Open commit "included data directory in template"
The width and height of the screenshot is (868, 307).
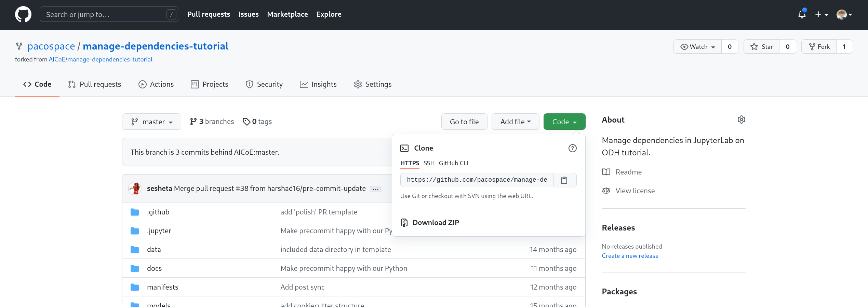(x=336, y=250)
